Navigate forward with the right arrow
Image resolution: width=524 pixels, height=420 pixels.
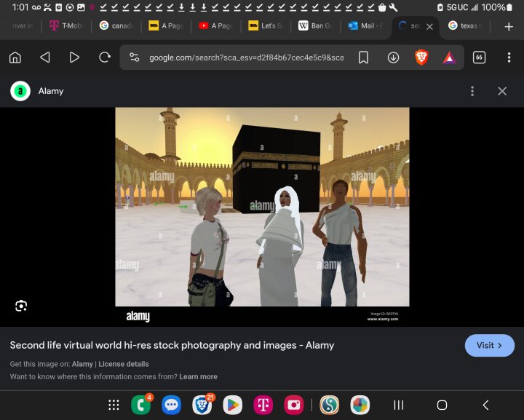tap(74, 58)
